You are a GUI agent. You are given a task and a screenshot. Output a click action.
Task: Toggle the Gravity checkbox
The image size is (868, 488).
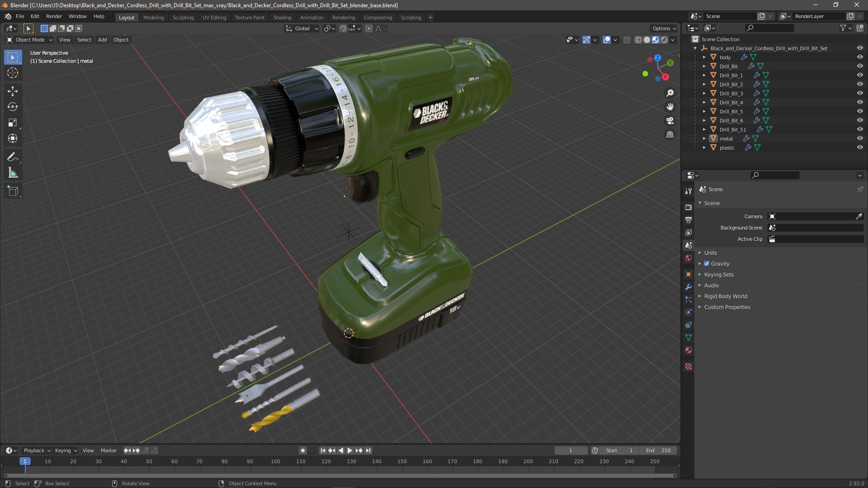(707, 263)
